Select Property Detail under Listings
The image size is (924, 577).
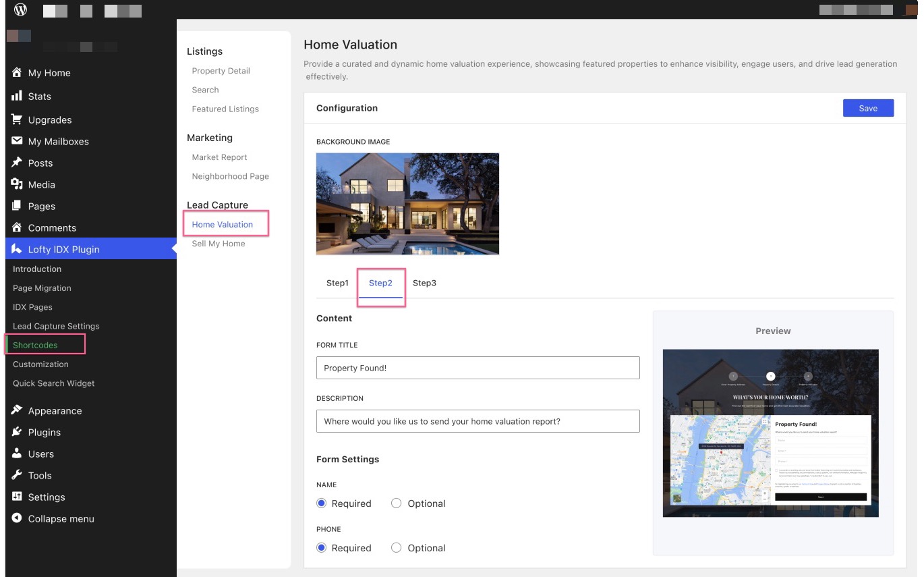(221, 71)
